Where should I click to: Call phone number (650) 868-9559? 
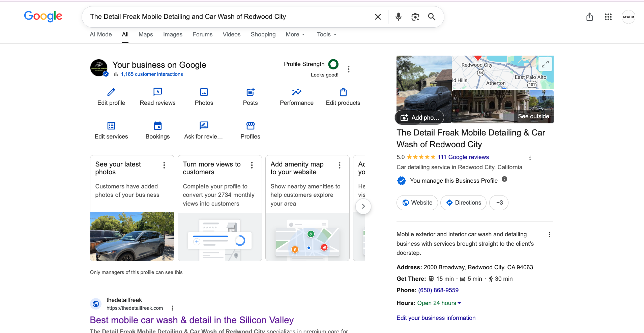[438, 290]
